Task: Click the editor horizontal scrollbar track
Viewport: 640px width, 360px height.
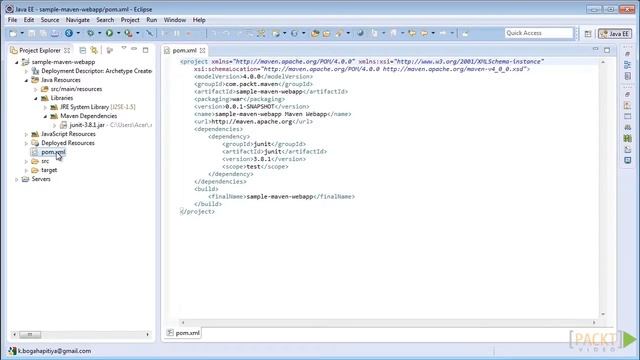Action: (x=389, y=322)
